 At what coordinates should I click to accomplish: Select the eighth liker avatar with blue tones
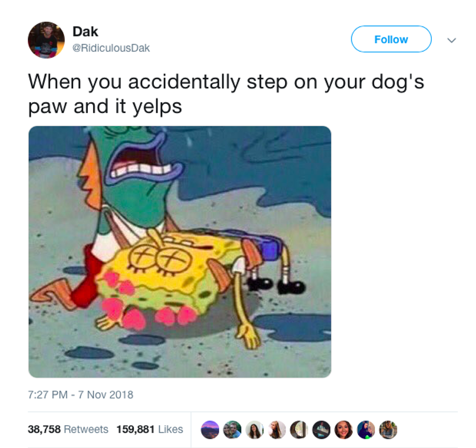[x=366, y=430]
